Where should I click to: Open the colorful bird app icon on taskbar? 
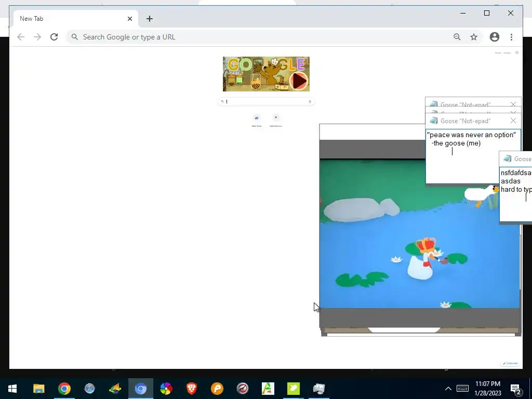(x=115, y=389)
